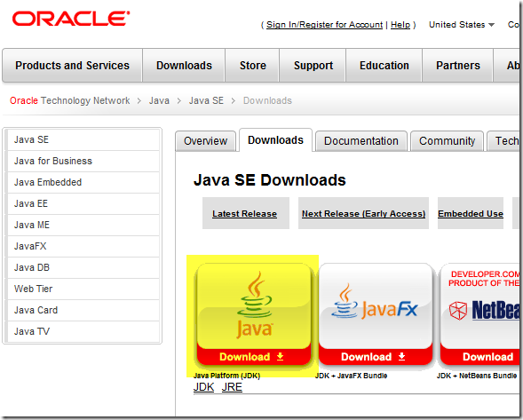
Task: Click the Java SE breadcrumb link
Action: (206, 100)
